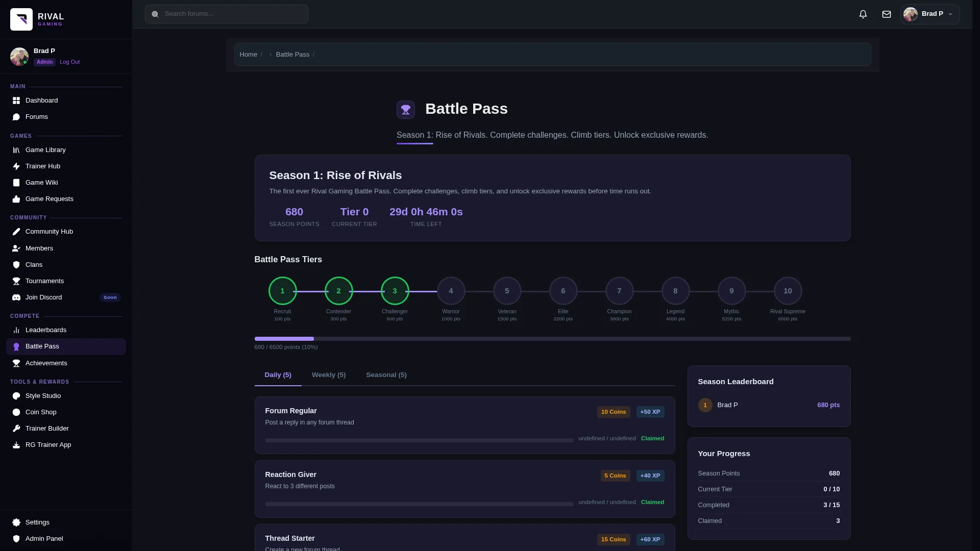This screenshot has height=551, width=980.
Task: Click the Home breadcrumb link
Action: tap(248, 55)
